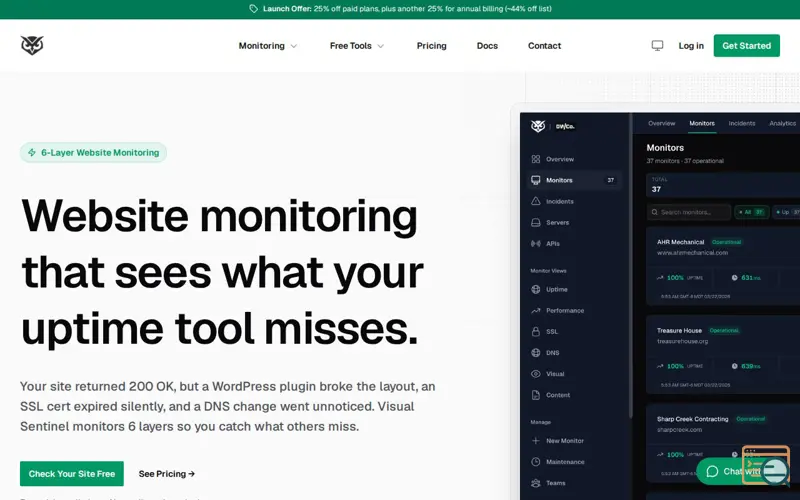Click the 631ms response time value
800x500 pixels.
coord(751,278)
